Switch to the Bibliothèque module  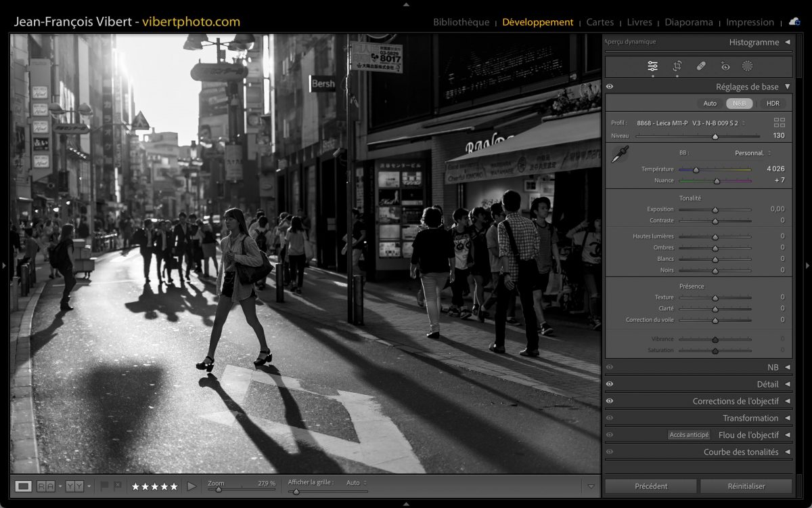pyautogui.click(x=461, y=22)
